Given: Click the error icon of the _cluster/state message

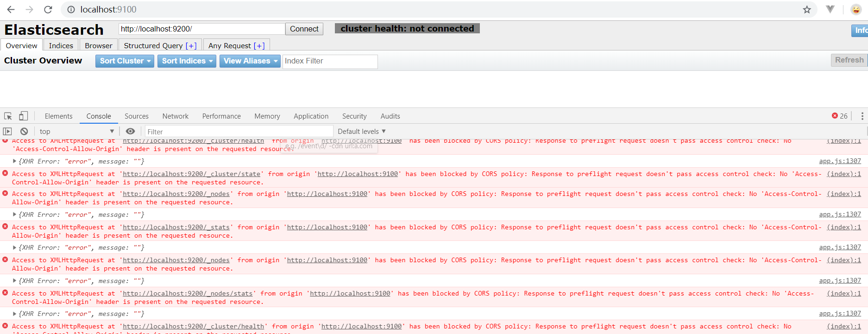Looking at the screenshot, I should [x=5, y=173].
